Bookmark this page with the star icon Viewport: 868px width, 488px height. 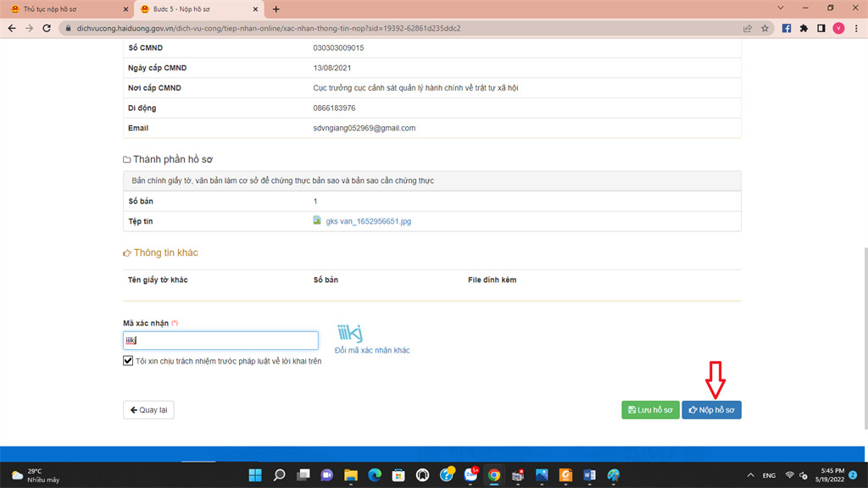click(x=765, y=28)
